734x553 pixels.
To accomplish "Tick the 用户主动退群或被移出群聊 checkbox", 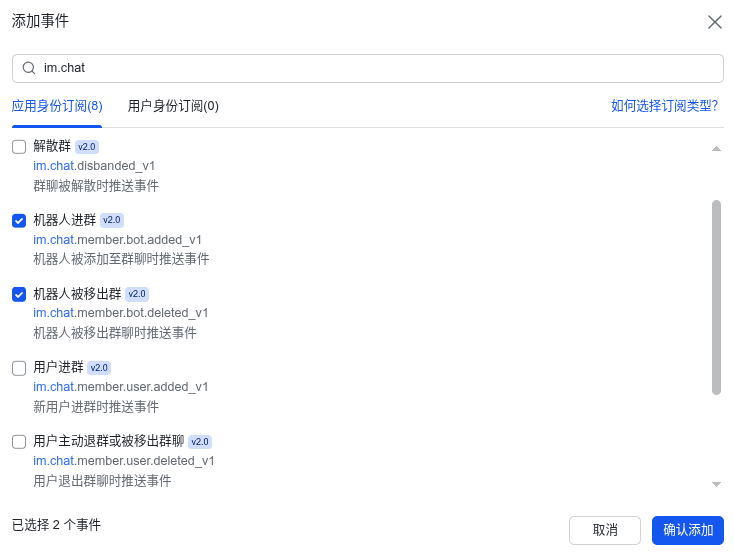I will pyautogui.click(x=19, y=442).
